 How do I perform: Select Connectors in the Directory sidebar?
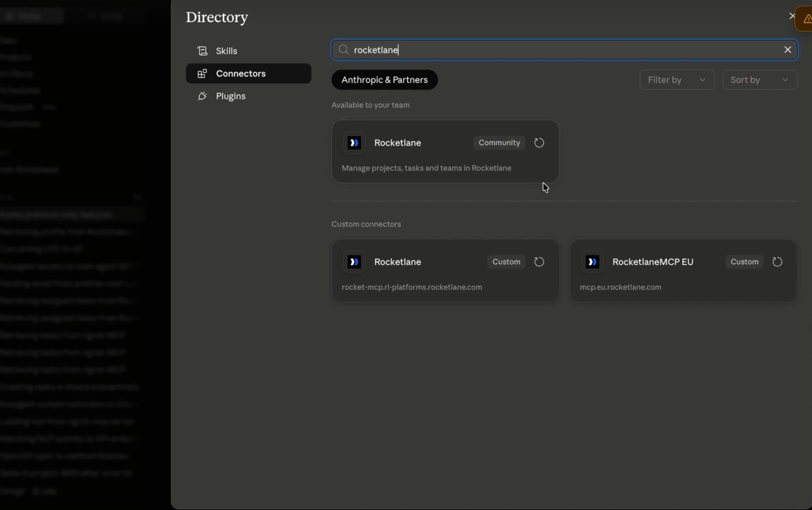[x=248, y=73]
